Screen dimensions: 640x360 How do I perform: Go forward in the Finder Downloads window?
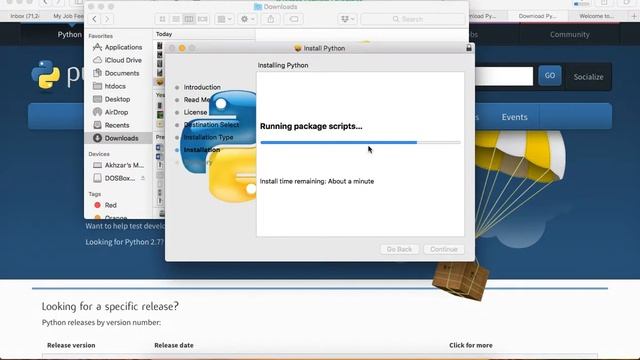107,19
